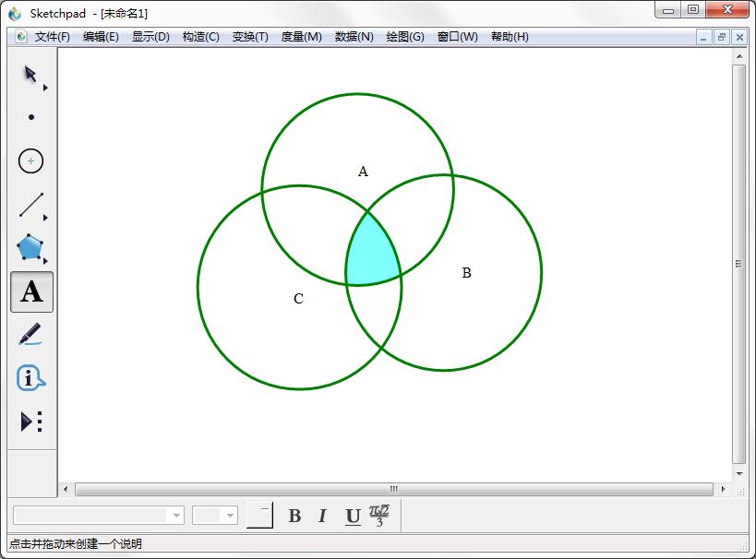Screen dimensions: 756x559
Task: Close the inner document 未命名1
Action: (739, 37)
